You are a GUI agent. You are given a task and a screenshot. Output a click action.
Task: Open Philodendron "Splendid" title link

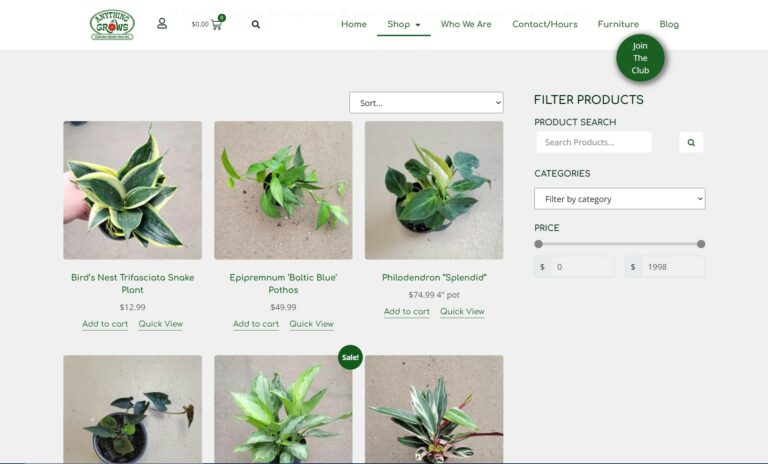point(434,277)
